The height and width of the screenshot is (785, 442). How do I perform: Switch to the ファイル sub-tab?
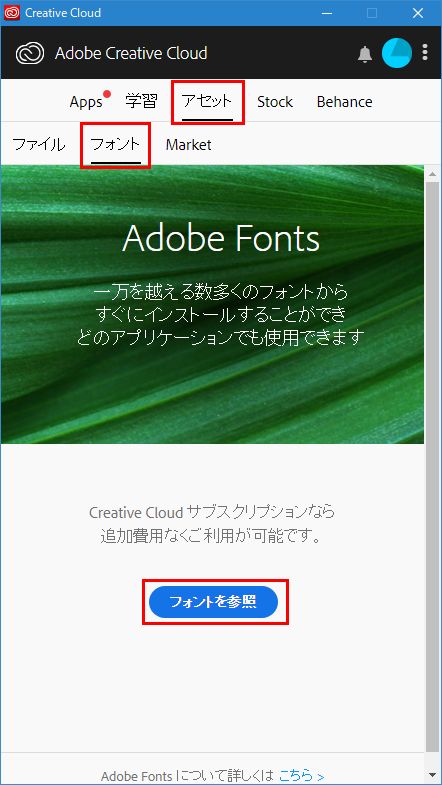[x=39, y=145]
